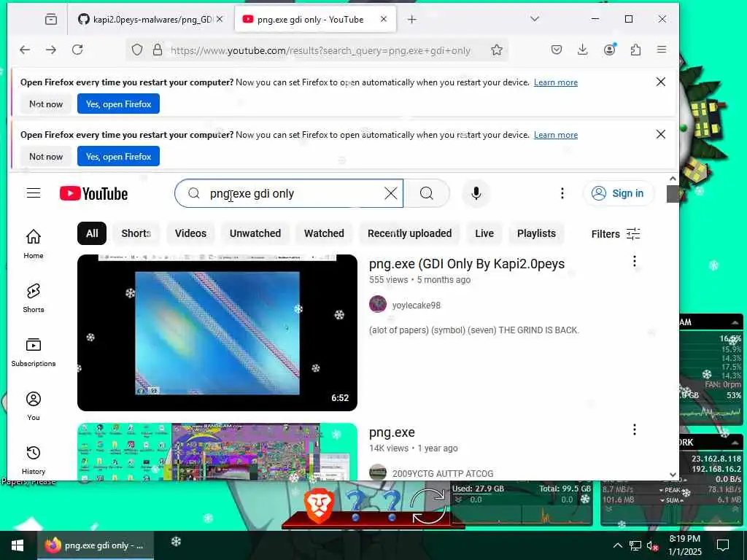Open You in YouTube sidebar
747x560 pixels.
click(x=34, y=406)
